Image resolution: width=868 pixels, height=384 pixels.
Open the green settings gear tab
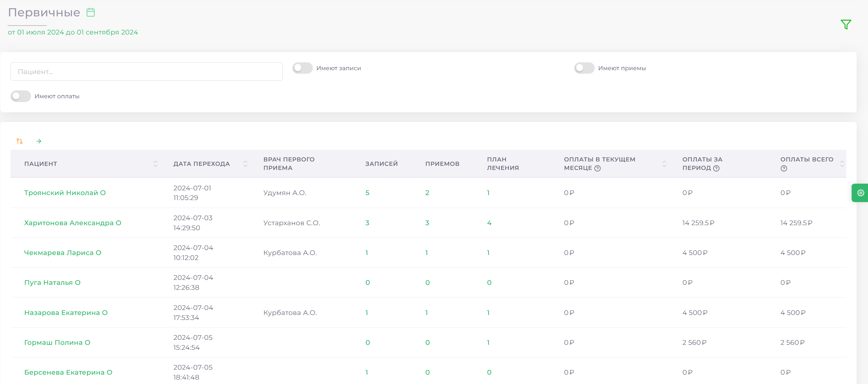click(x=860, y=193)
